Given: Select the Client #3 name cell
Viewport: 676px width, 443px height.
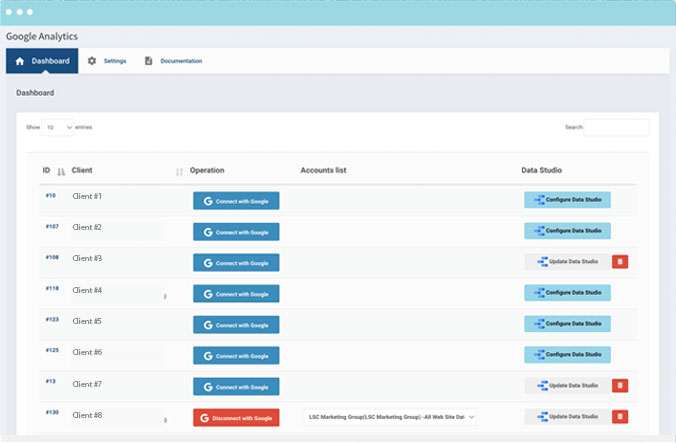Looking at the screenshot, I should (x=87, y=259).
